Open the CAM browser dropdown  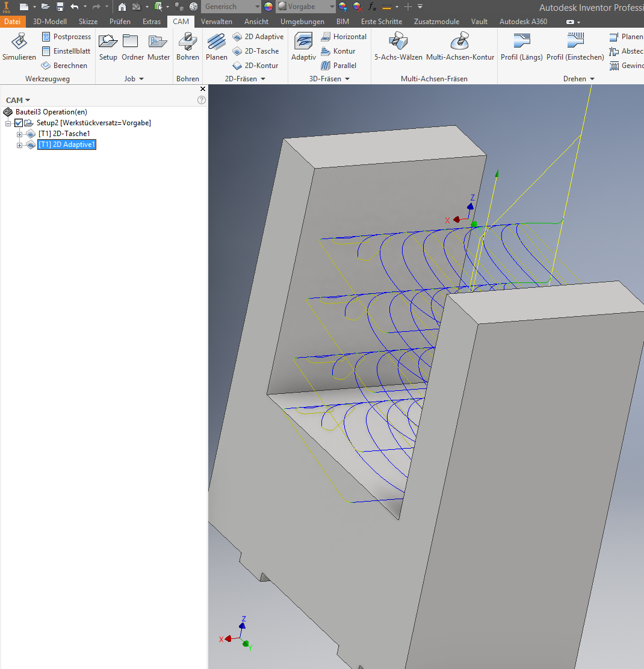pos(18,101)
